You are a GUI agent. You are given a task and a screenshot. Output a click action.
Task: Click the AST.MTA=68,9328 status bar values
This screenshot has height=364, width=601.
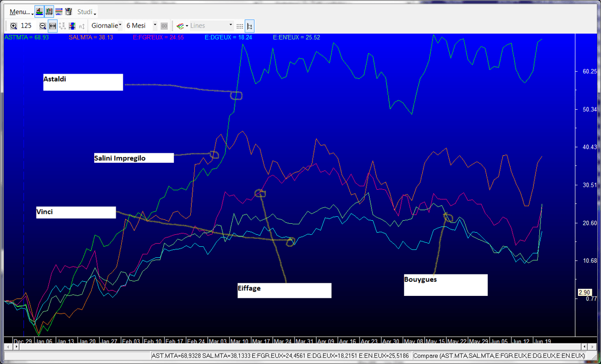pos(281,356)
